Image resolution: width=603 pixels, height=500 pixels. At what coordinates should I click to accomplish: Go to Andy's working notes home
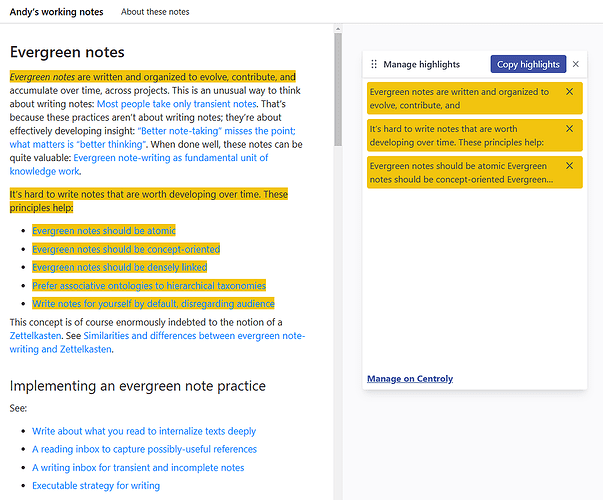click(x=57, y=12)
